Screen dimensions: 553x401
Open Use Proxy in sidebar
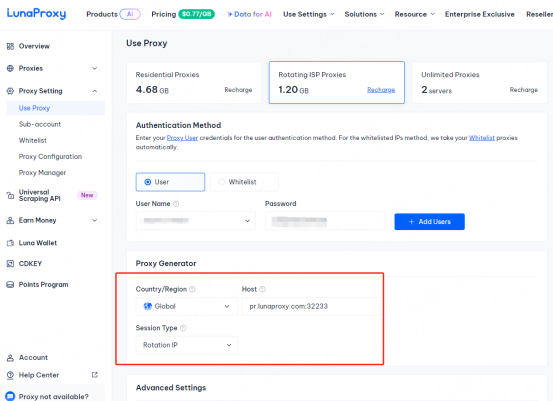coord(56,108)
